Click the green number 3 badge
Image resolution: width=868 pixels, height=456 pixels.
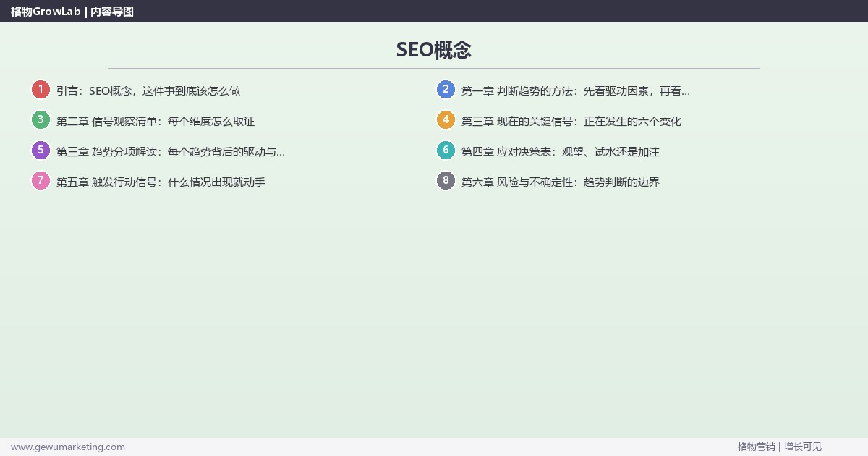pyautogui.click(x=41, y=120)
